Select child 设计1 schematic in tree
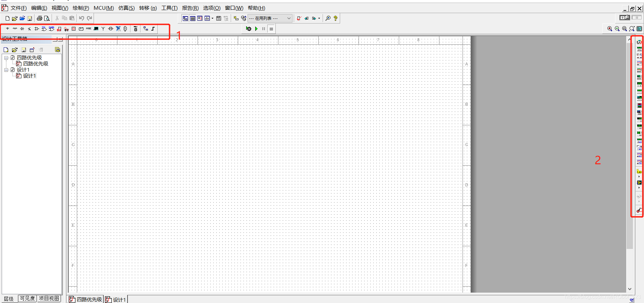The image size is (644, 303). click(29, 76)
